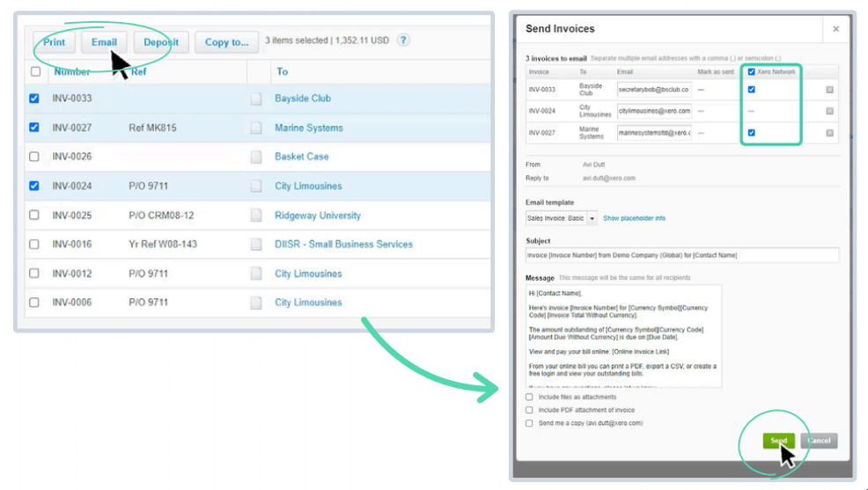Viewport: 868px width, 490px height.
Task: Uncheck Xero Network for INV-0027 Marine Systems
Action: pyautogui.click(x=751, y=133)
